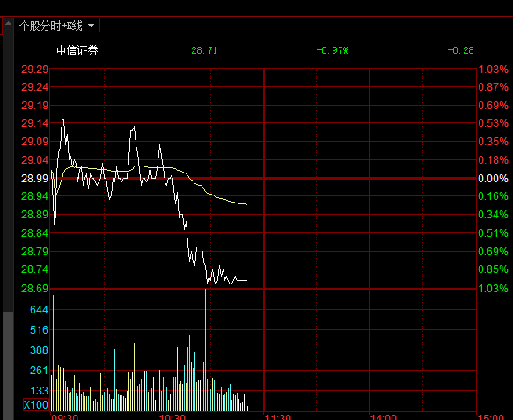513x420 pixels.
Task: Click the scroll-up arrow on left scrollbar
Action: [8, 24]
